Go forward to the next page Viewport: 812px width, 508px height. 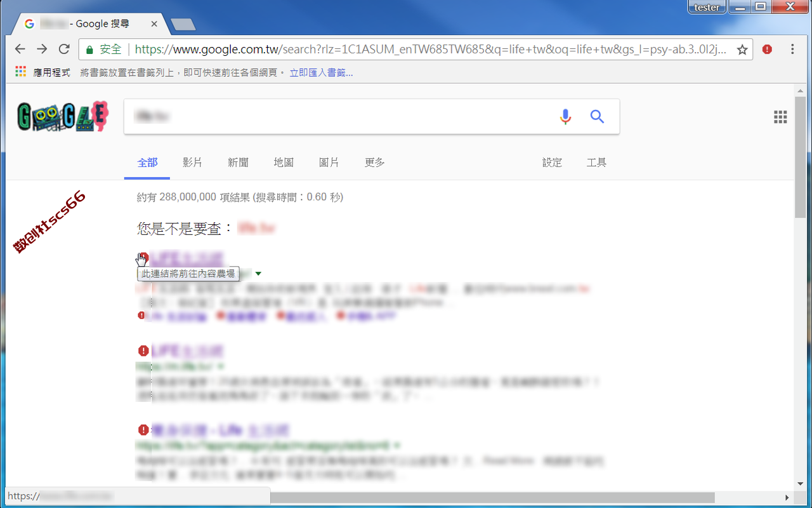[42, 49]
